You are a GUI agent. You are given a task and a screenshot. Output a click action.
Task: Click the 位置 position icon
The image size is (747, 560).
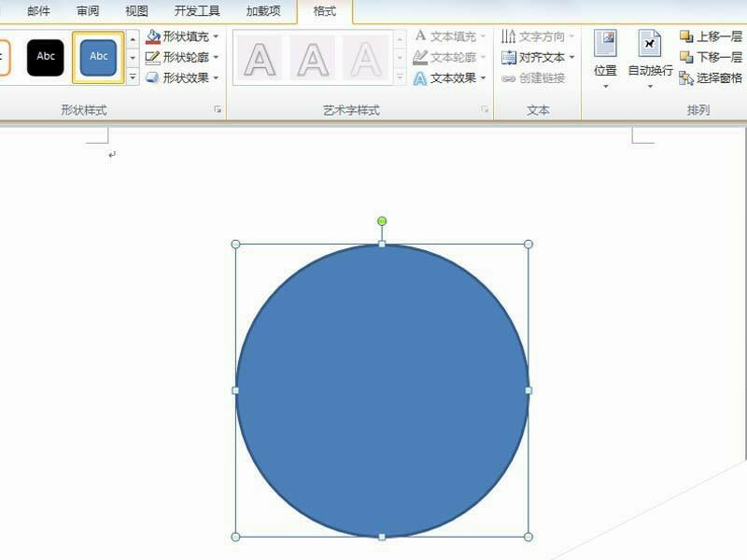605,43
